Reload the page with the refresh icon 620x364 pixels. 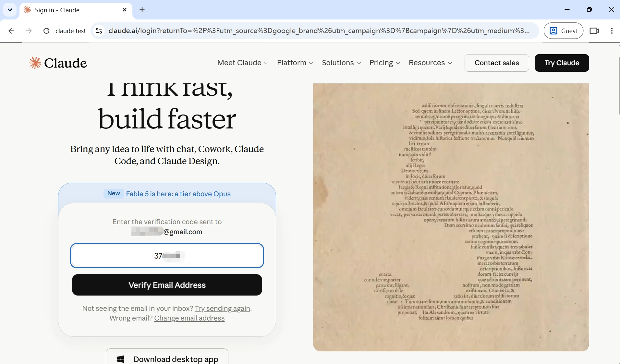coord(46,31)
